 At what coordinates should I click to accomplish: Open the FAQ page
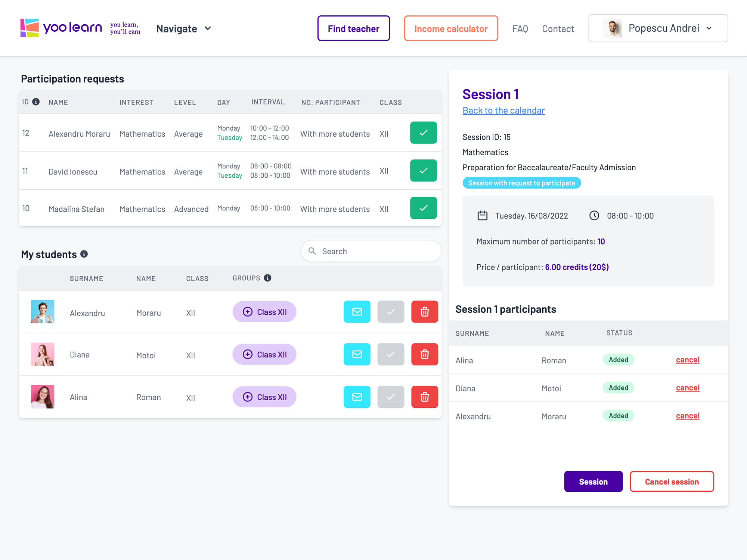(x=520, y=29)
